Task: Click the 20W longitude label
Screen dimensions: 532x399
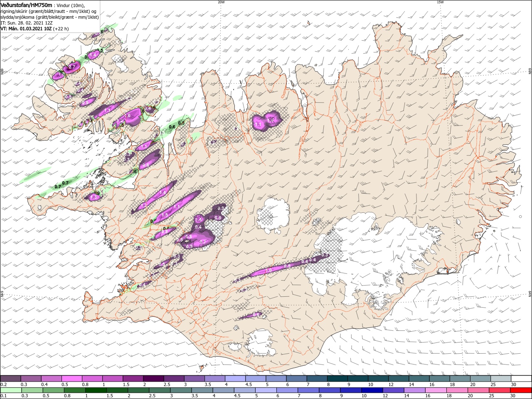Action: [221, 2]
